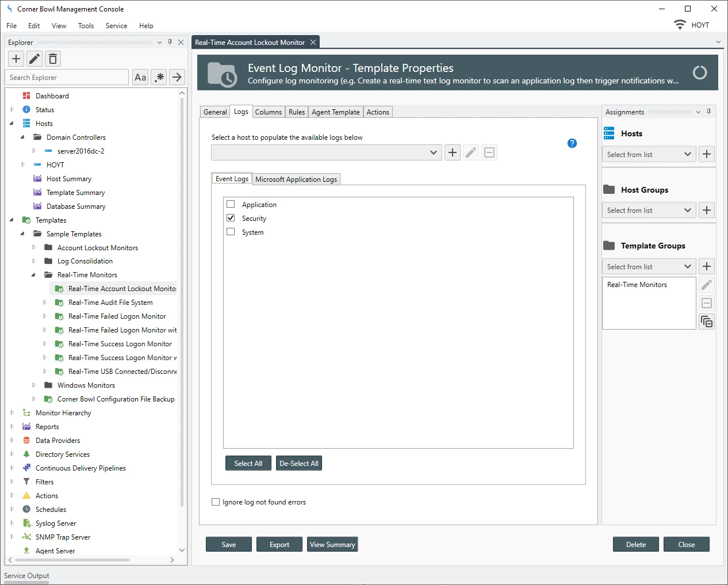This screenshot has width=728, height=585.
Task: Click the add button in Explorer toolbar
Action: point(16,59)
